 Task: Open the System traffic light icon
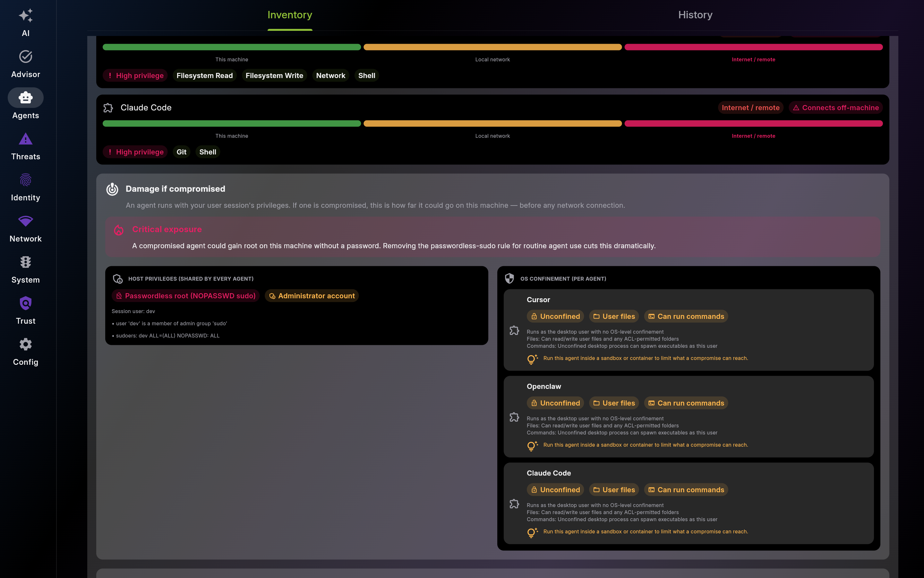tap(26, 262)
